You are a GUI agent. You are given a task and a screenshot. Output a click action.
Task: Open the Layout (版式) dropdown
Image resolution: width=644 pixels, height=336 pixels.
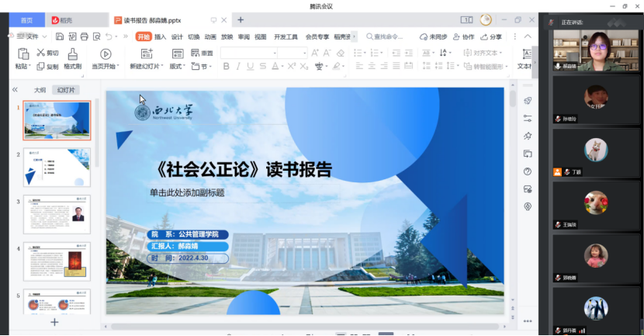pyautogui.click(x=177, y=67)
